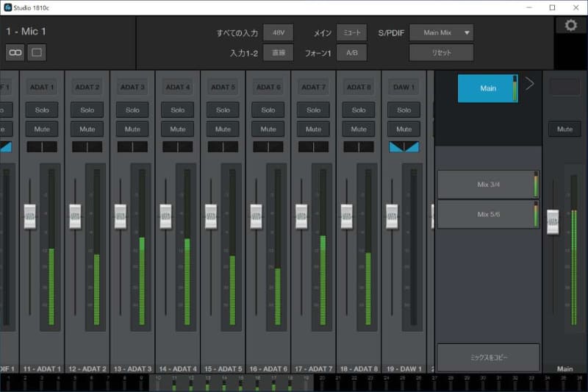Select the Mix 3/4 tab
Screen dimensions: 588x392
coord(488,184)
